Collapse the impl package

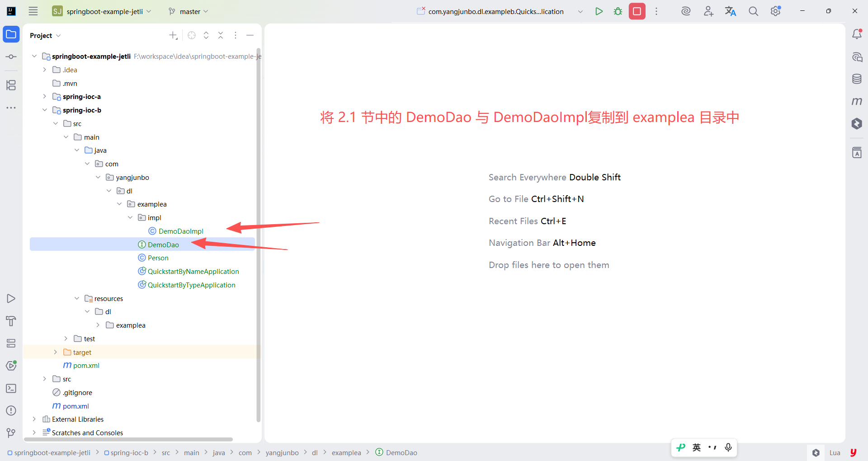coord(130,217)
